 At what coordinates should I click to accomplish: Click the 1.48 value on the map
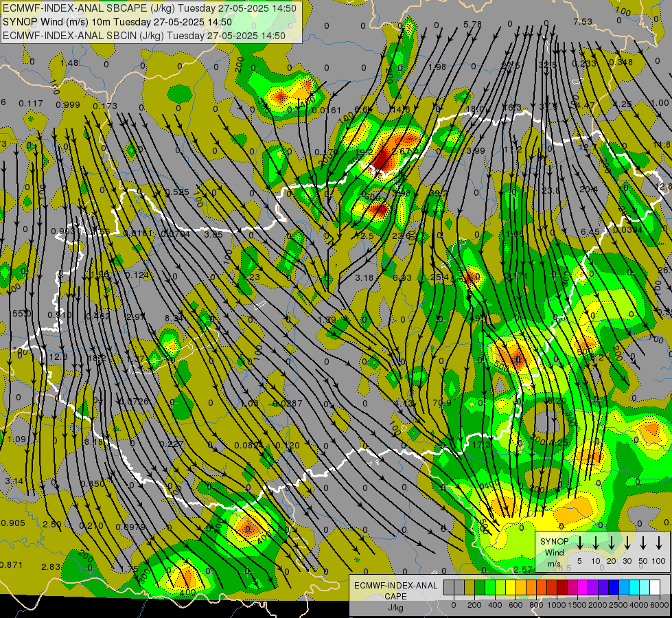point(69,63)
